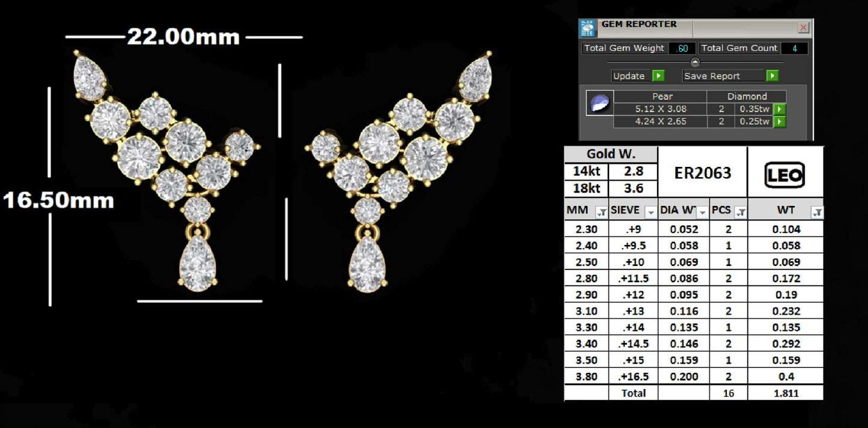Select the 3.10 MM cell
This screenshot has height=428, width=868.
tap(586, 311)
